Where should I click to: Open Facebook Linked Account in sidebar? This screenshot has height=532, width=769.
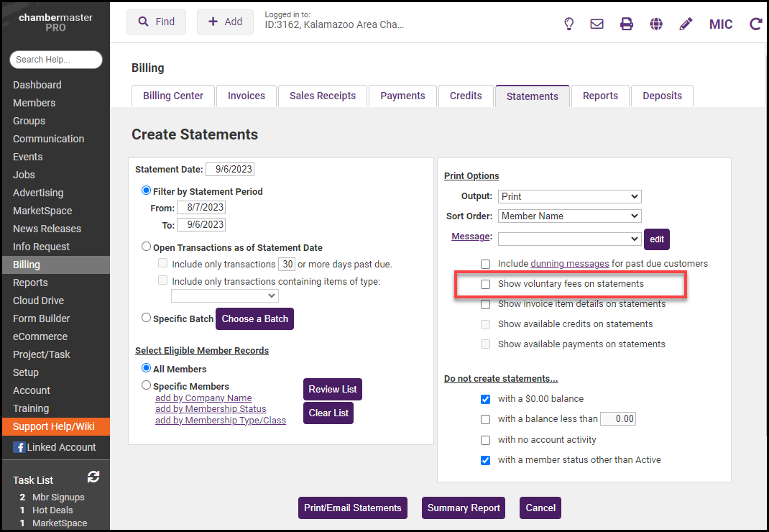point(55,447)
